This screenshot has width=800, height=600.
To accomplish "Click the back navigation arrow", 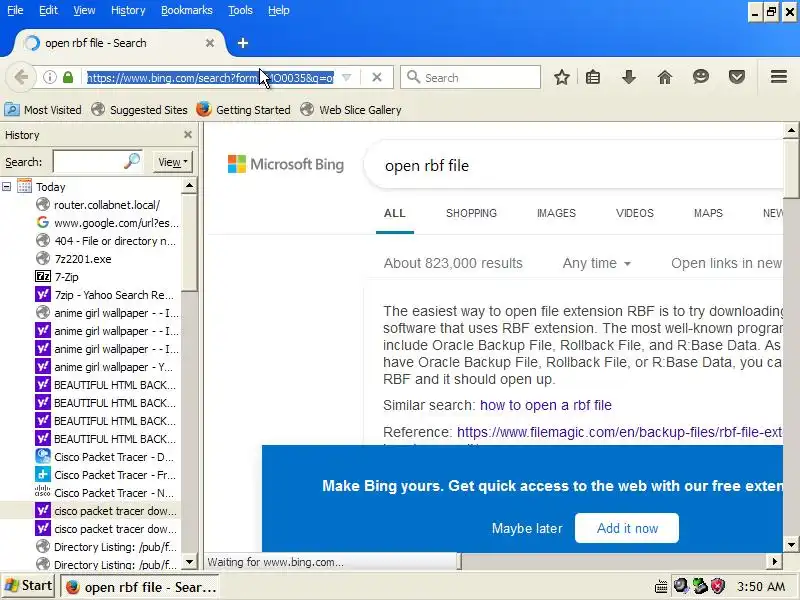I will [21, 78].
